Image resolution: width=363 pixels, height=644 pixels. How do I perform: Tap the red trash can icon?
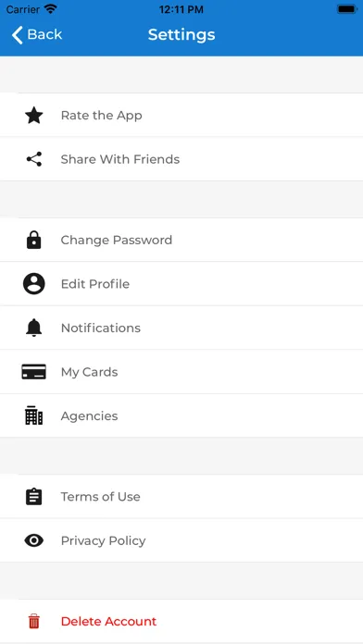tap(33, 622)
